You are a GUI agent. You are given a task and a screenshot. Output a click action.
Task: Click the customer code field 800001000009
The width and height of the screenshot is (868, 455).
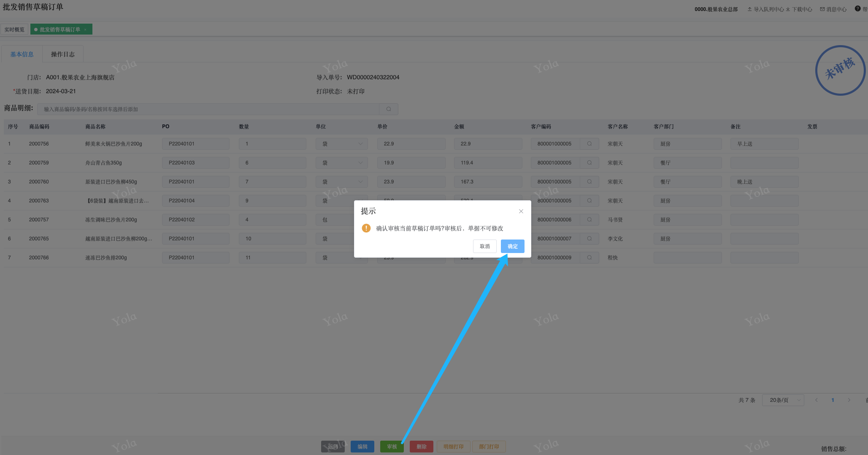click(556, 258)
